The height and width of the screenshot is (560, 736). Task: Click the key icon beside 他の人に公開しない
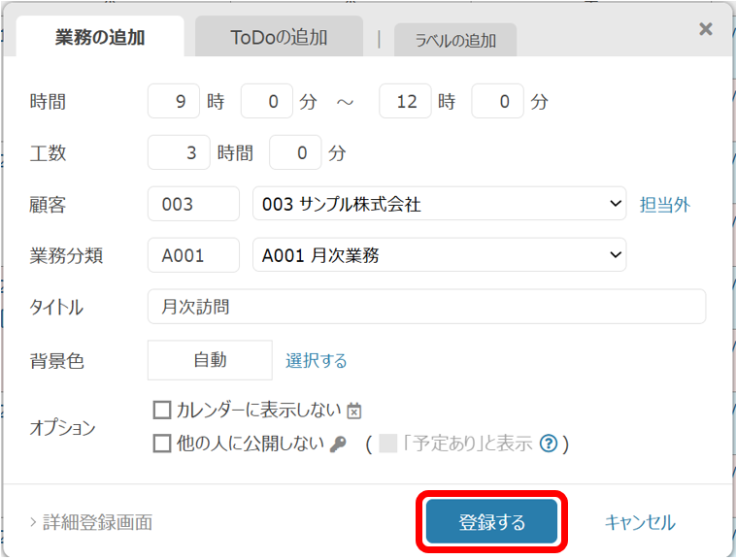(x=338, y=444)
